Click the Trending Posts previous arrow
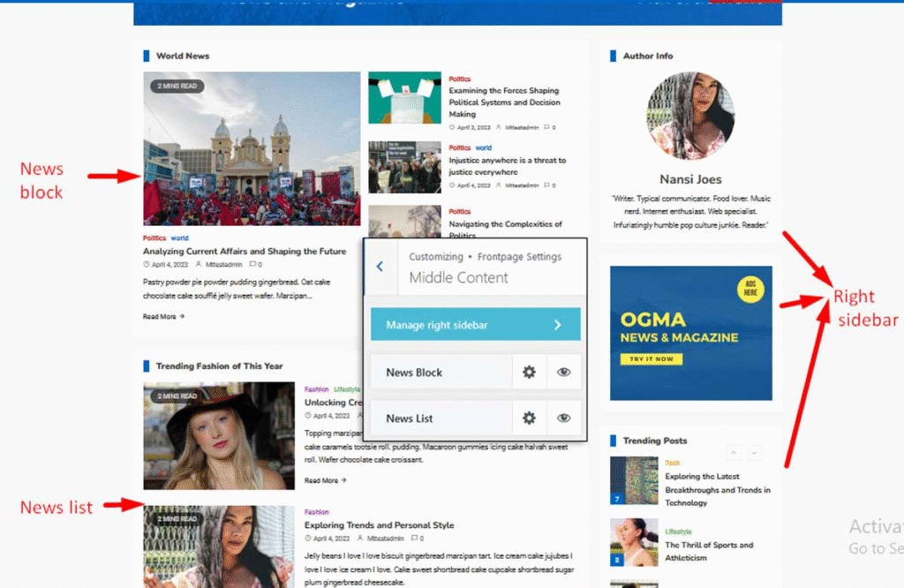 tap(733, 453)
